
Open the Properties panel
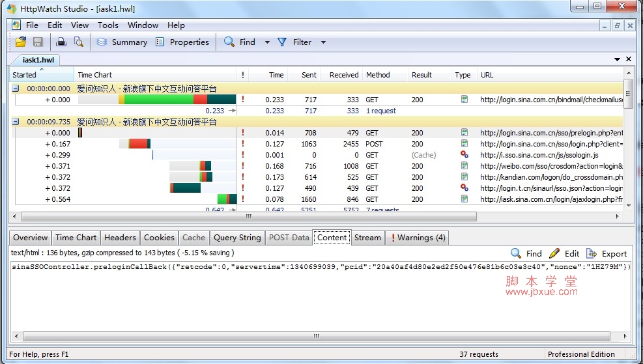point(182,42)
